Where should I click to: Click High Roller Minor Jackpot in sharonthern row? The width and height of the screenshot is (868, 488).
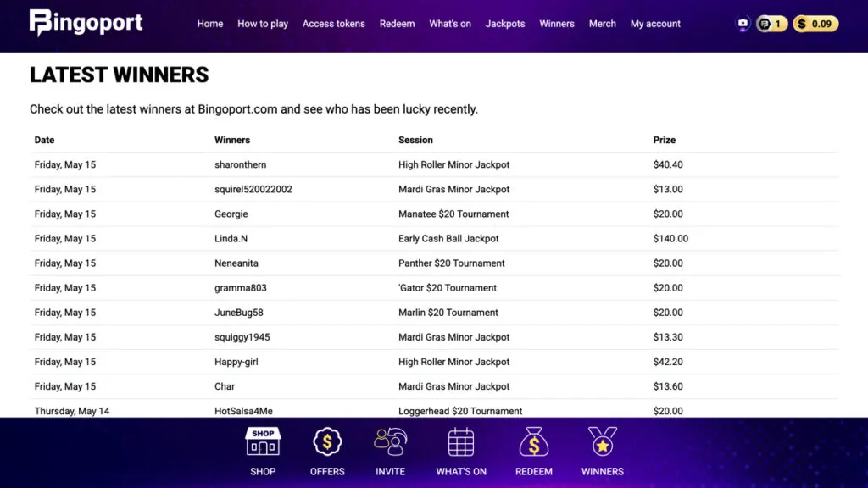(453, 165)
